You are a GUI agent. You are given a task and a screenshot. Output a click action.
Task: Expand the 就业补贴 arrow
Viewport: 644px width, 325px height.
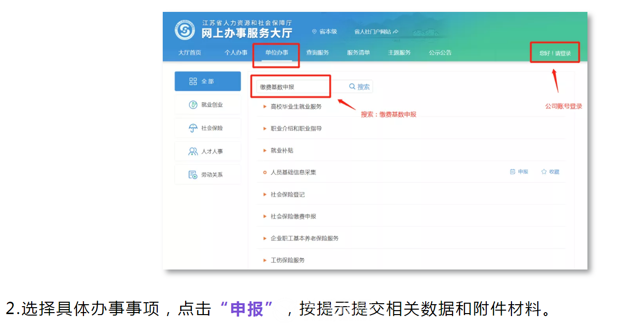265,150
